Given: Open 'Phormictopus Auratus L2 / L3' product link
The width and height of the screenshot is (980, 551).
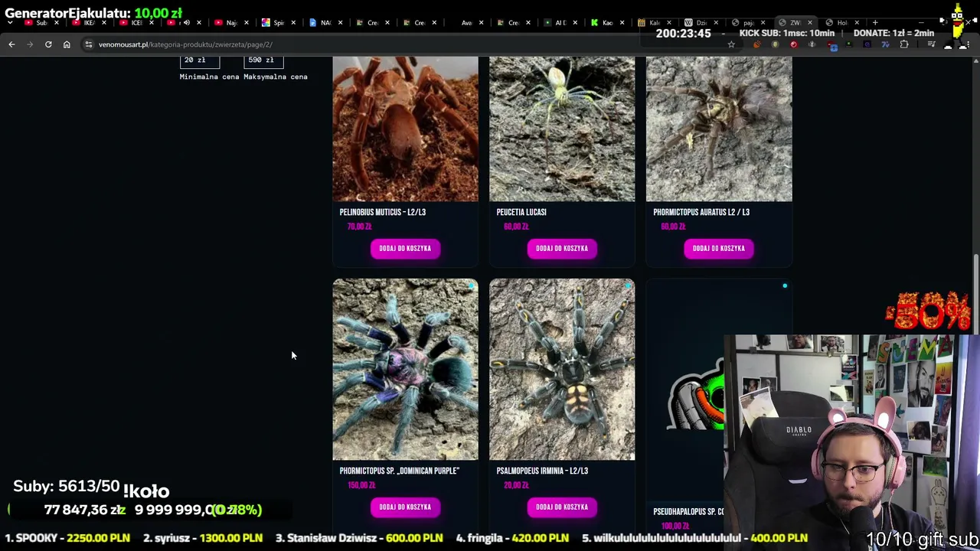Looking at the screenshot, I should coord(701,213).
